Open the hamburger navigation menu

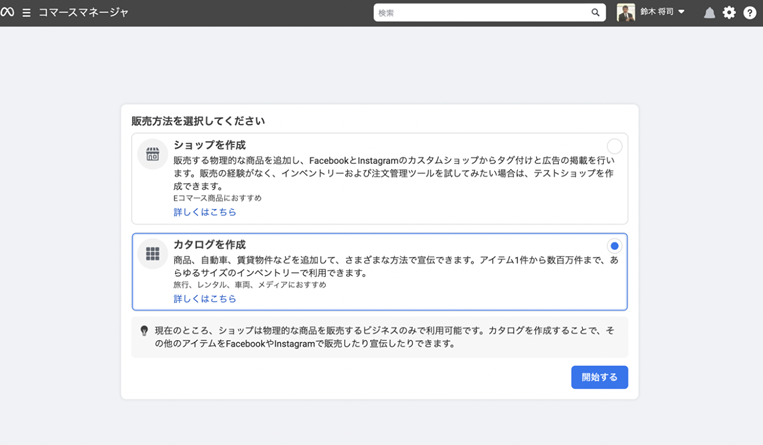point(27,13)
